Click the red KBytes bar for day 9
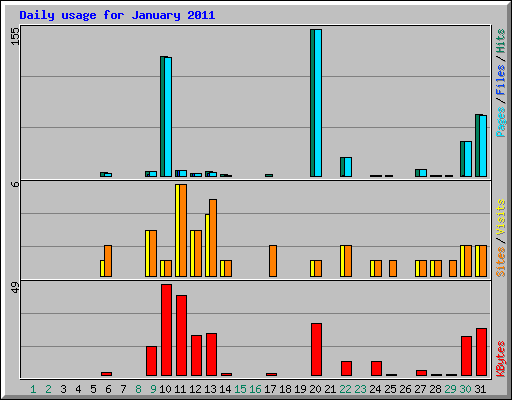The height and width of the screenshot is (400, 512). pos(151,361)
